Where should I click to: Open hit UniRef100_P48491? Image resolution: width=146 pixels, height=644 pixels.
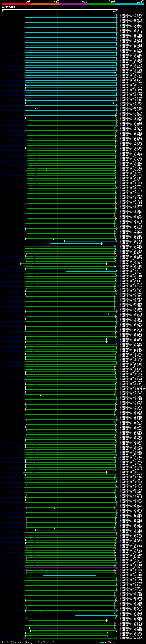click(x=131, y=15)
